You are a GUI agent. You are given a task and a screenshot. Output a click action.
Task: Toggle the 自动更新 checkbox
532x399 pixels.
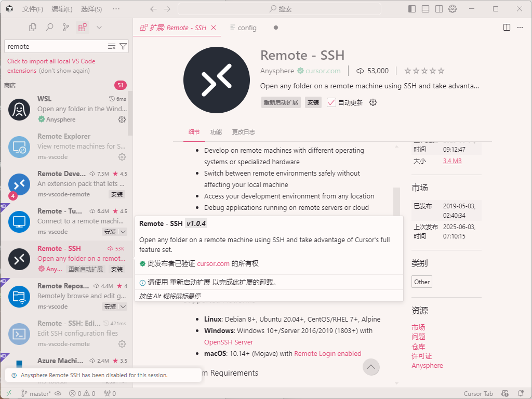coord(331,102)
